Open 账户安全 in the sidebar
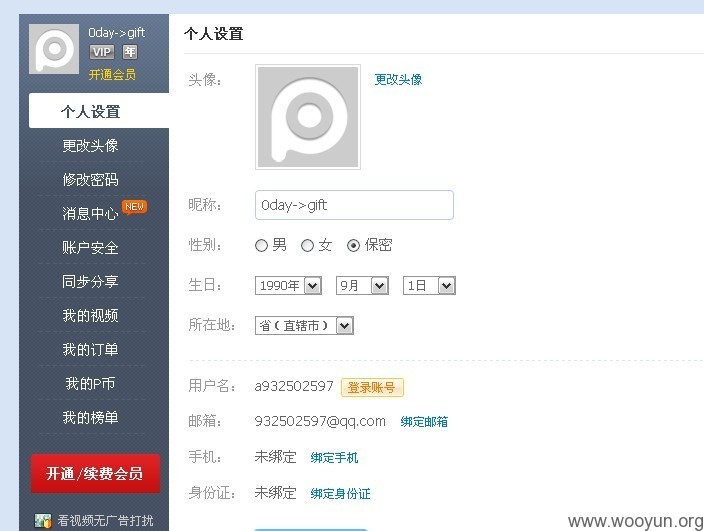 pyautogui.click(x=90, y=248)
